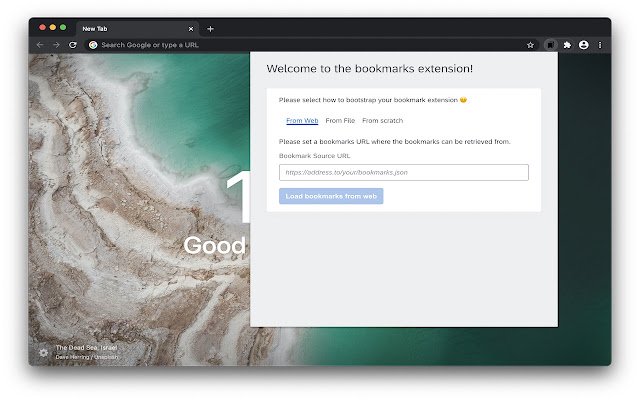The width and height of the screenshot is (640, 400).
Task: Click the Google logo in address bar
Action: click(93, 45)
